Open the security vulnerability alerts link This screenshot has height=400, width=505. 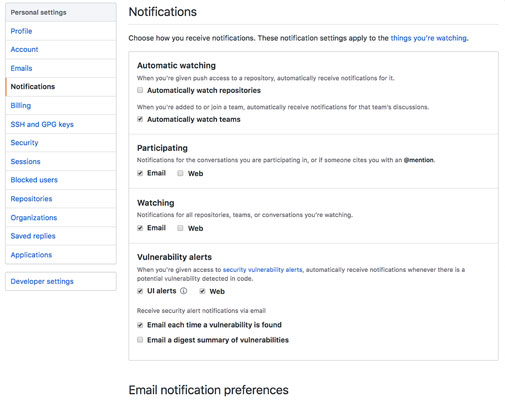pyautogui.click(x=262, y=270)
